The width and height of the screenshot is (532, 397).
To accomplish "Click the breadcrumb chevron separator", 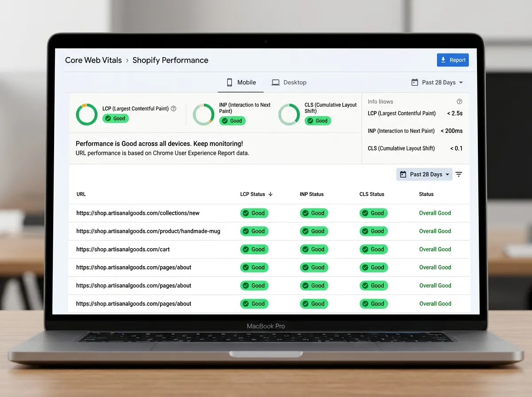I will coord(127,60).
